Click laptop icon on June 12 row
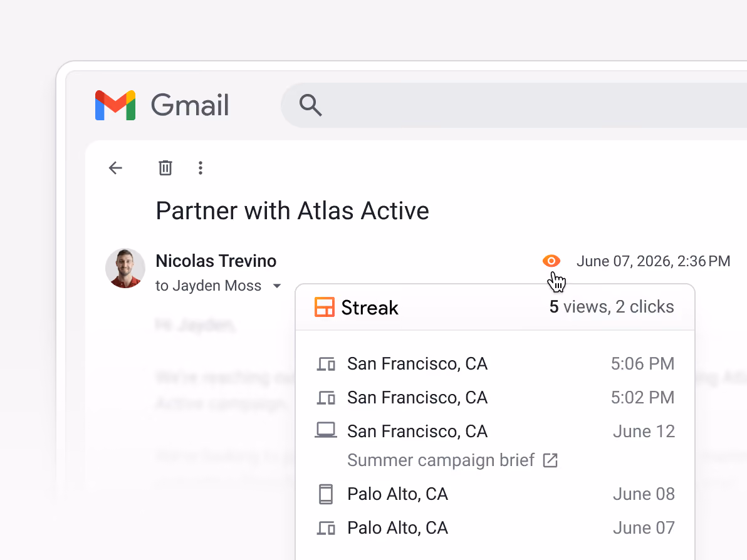Image resolution: width=747 pixels, height=560 pixels. tap(326, 430)
